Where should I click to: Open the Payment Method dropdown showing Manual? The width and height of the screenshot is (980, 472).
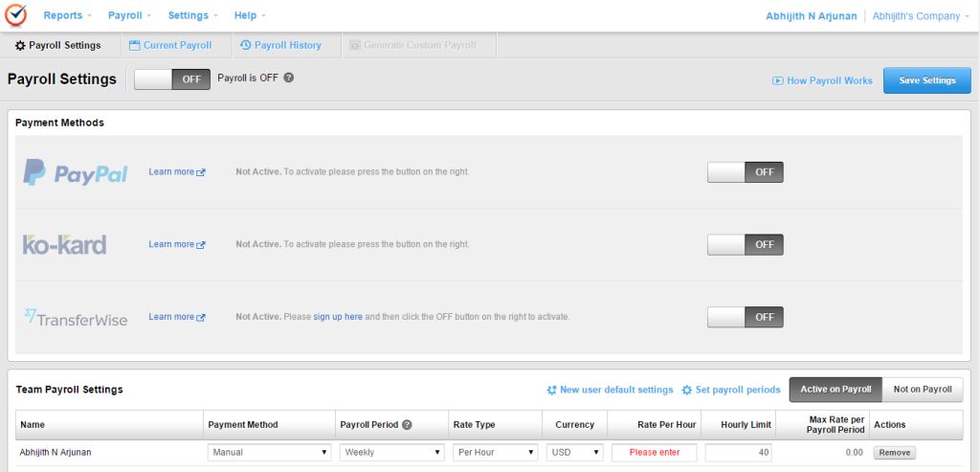point(269,452)
